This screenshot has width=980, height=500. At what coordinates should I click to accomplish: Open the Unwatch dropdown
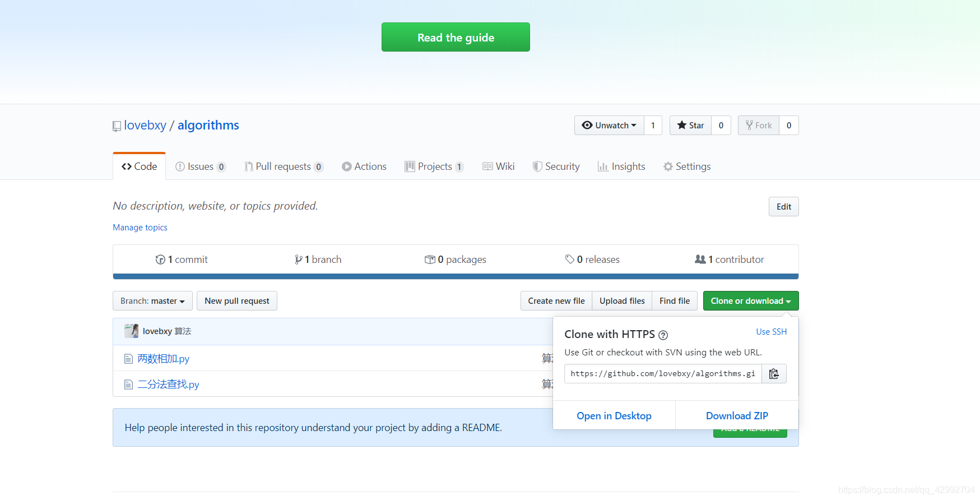609,126
